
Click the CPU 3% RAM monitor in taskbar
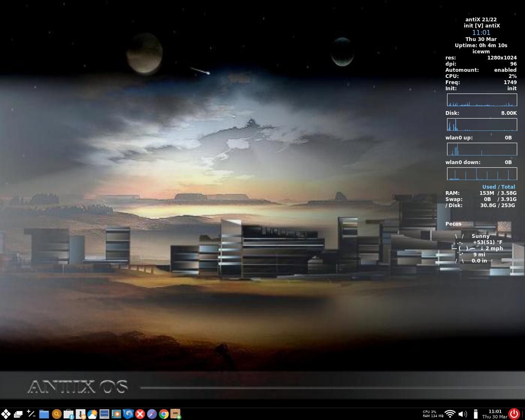(x=433, y=414)
